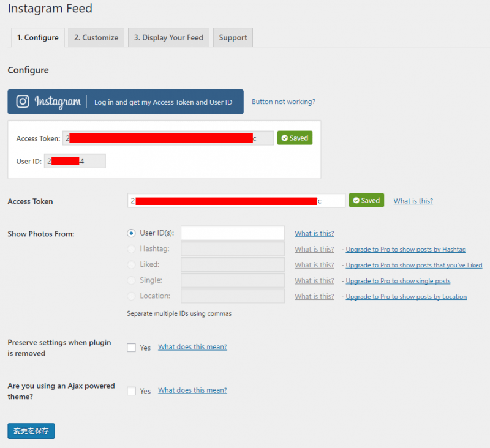Select the Hashtag radio button
490x448 pixels.
[131, 249]
